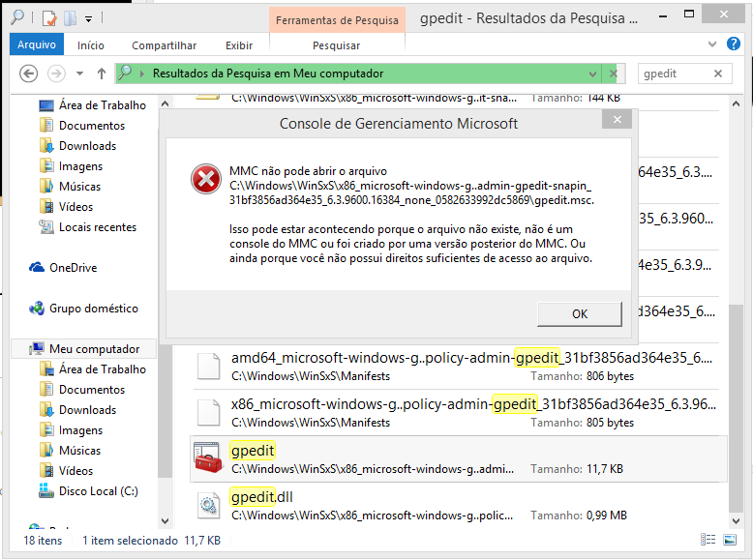Click the search magnifier icon in title bar
This screenshot has height=560, width=753.
(x=17, y=17)
